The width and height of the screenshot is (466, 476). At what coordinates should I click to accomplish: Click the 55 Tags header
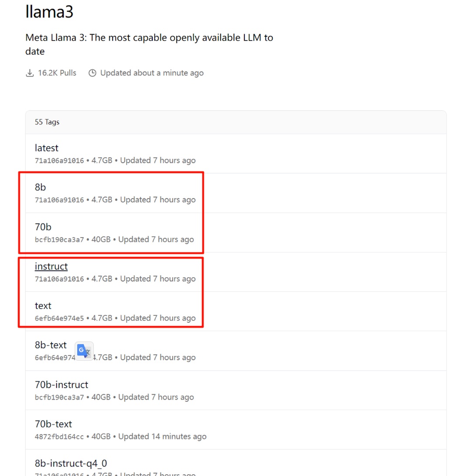tap(47, 122)
